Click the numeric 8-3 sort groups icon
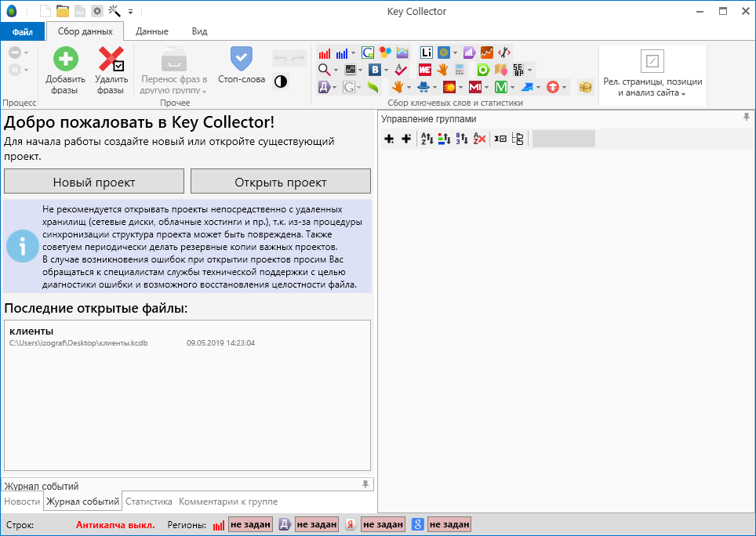Viewport: 756px width, 536px height. coord(461,139)
